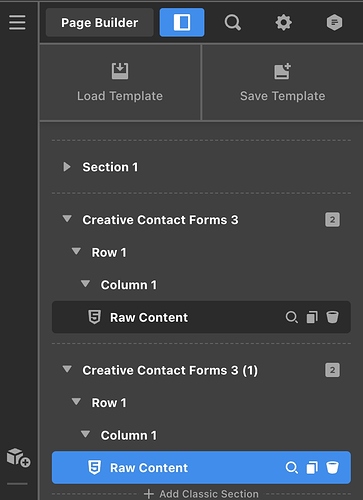Duplicate the highlighted Raw Content element

point(312,467)
